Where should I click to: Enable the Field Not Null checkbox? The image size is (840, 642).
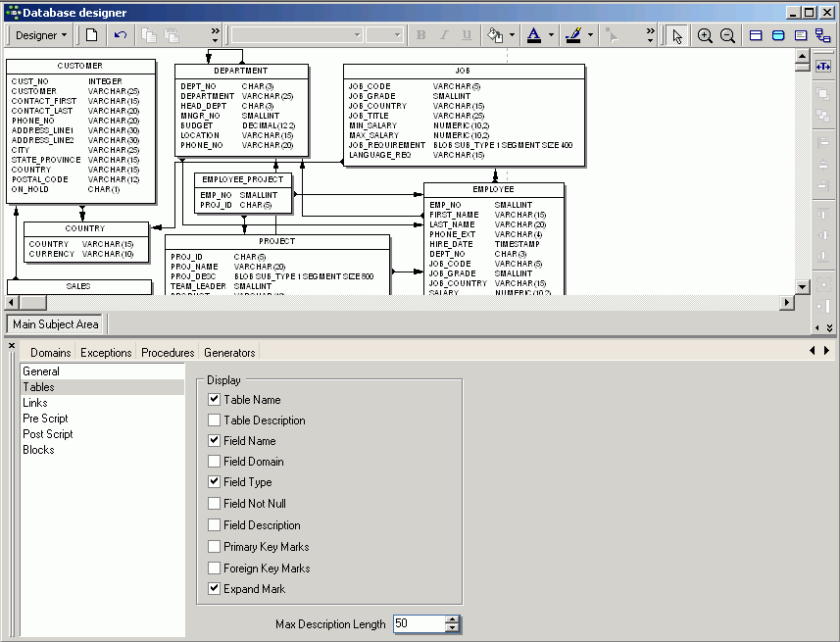tap(214, 503)
